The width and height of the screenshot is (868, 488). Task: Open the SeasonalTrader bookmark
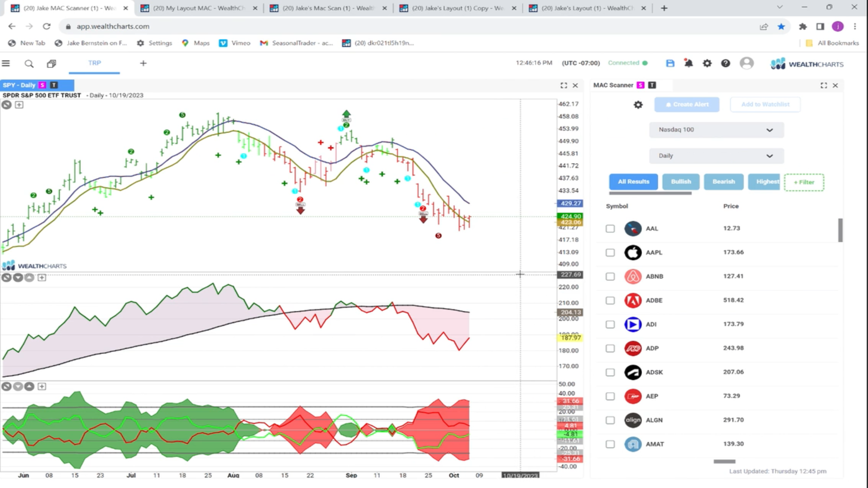tap(297, 43)
